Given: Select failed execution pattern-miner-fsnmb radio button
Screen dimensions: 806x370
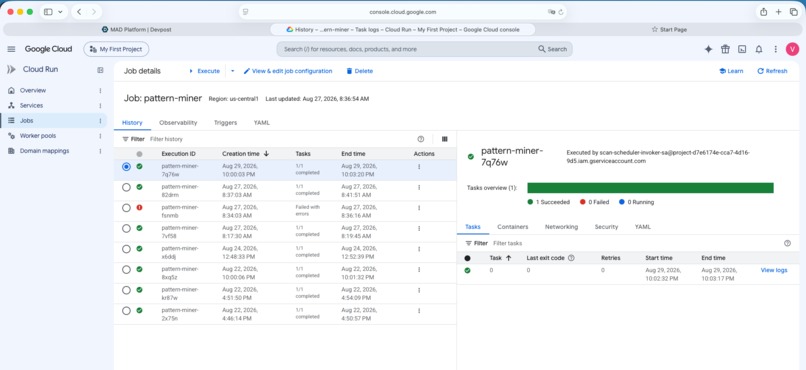Looking at the screenshot, I should point(126,208).
